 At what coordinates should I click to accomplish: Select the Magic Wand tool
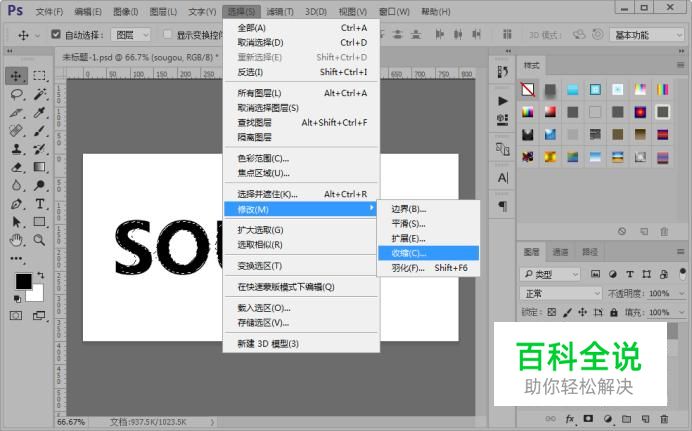(39, 94)
